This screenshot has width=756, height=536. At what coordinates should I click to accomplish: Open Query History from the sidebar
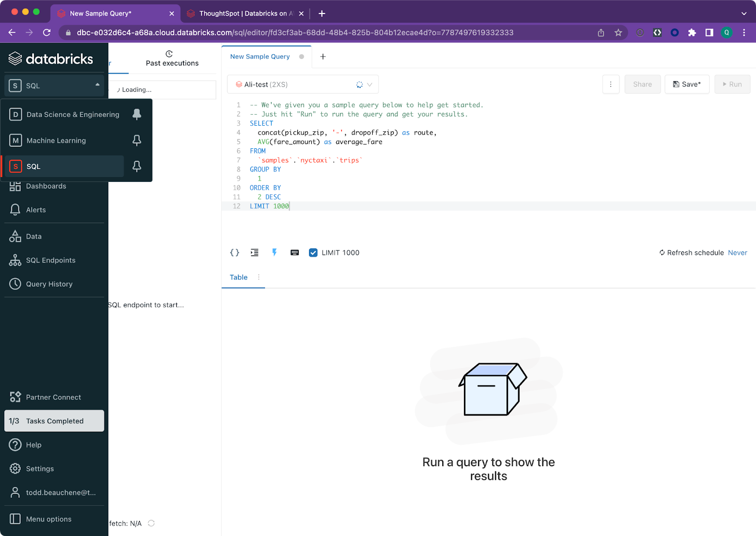tap(49, 284)
